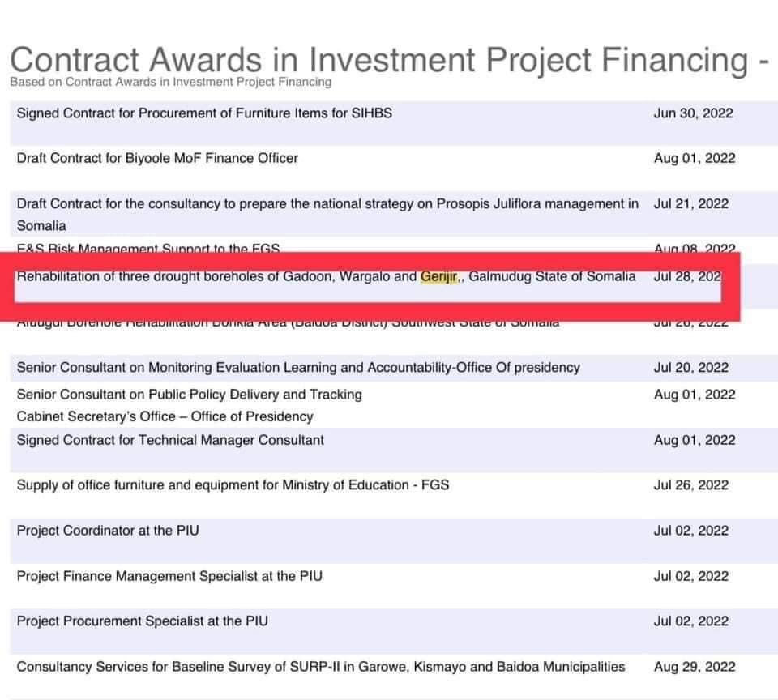
Task: Click the Contract Awards in Investment Project Financing title
Action: click(x=389, y=59)
